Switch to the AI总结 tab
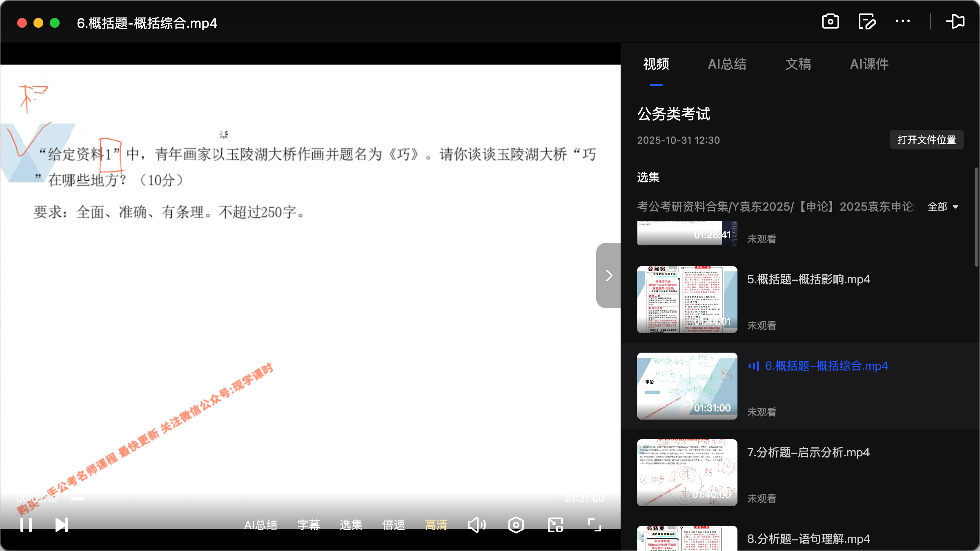Viewport: 980px width, 551px height. click(x=728, y=64)
